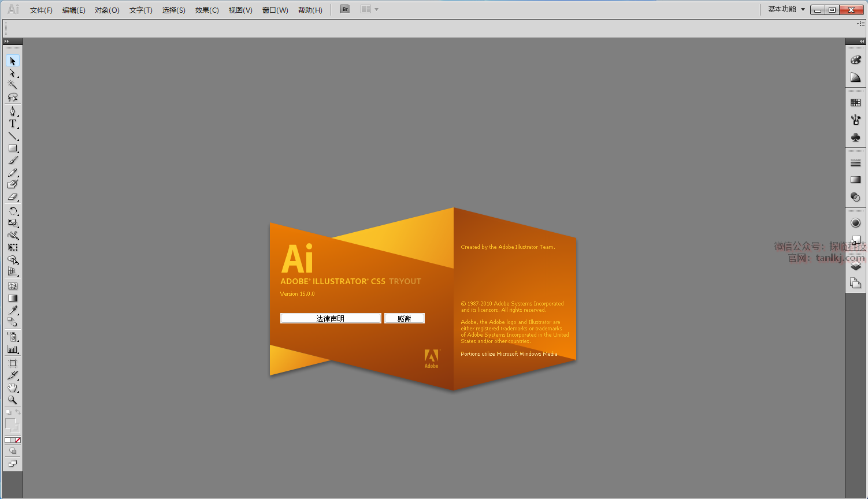
Task: Open the Layers panel icon
Action: click(856, 266)
